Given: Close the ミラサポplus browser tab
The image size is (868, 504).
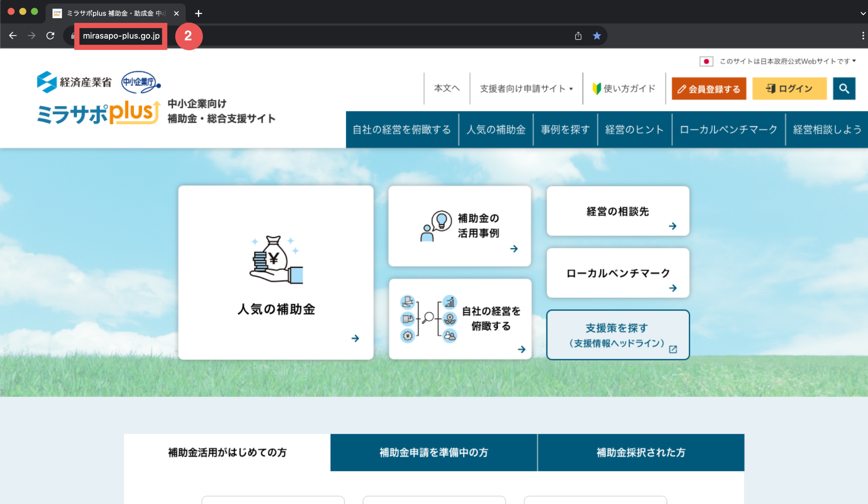Looking at the screenshot, I should point(176,13).
